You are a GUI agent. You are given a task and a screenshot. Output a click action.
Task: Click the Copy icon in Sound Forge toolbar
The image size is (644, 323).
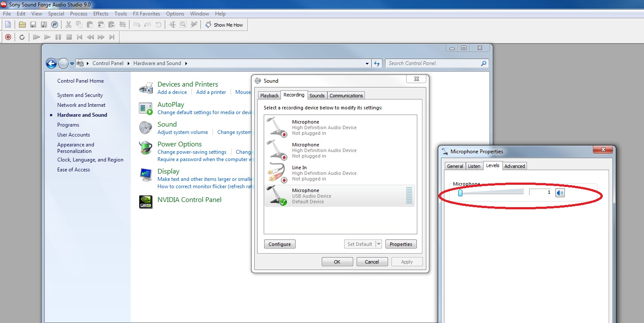click(x=79, y=25)
